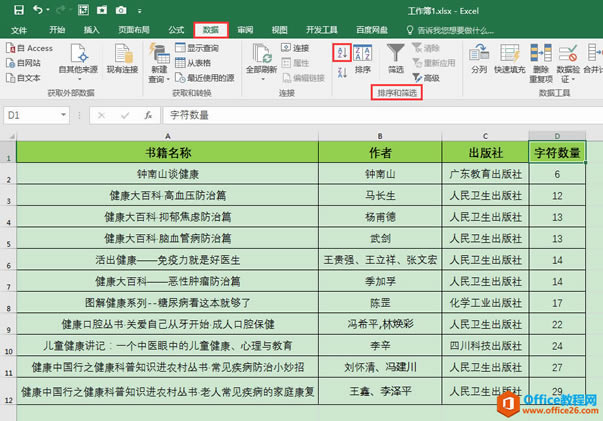
Task: Switch to the 插入 ribbon tab
Action: (91, 30)
